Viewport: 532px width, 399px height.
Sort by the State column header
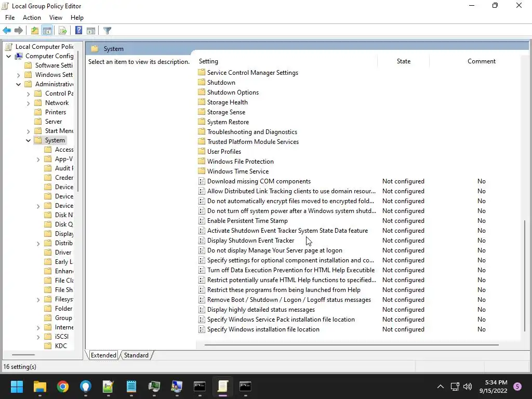pos(403,61)
